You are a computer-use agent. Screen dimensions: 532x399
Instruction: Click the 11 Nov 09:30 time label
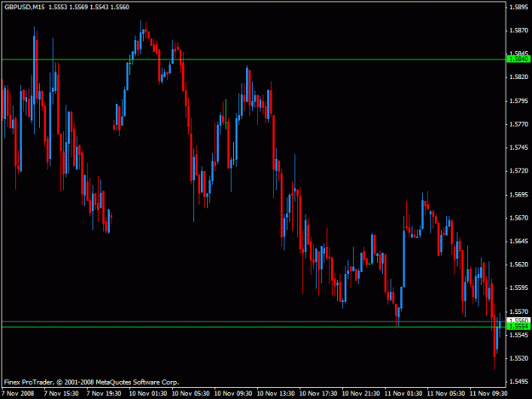pos(489,393)
